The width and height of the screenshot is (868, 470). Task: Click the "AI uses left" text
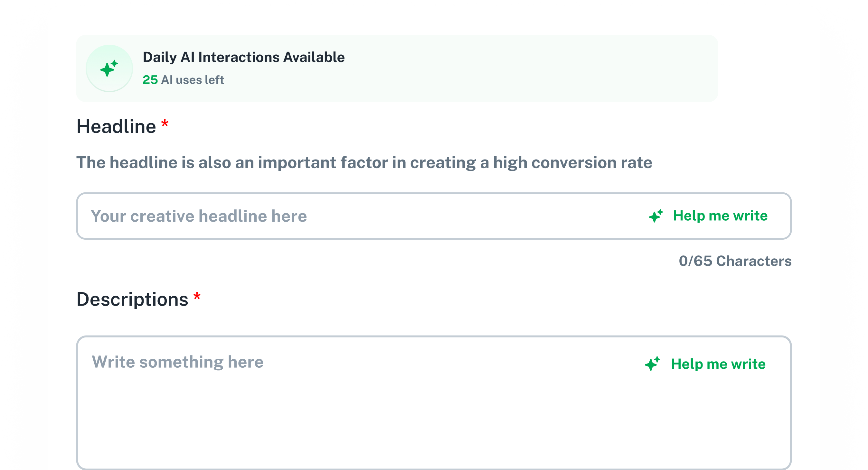pyautogui.click(x=193, y=80)
